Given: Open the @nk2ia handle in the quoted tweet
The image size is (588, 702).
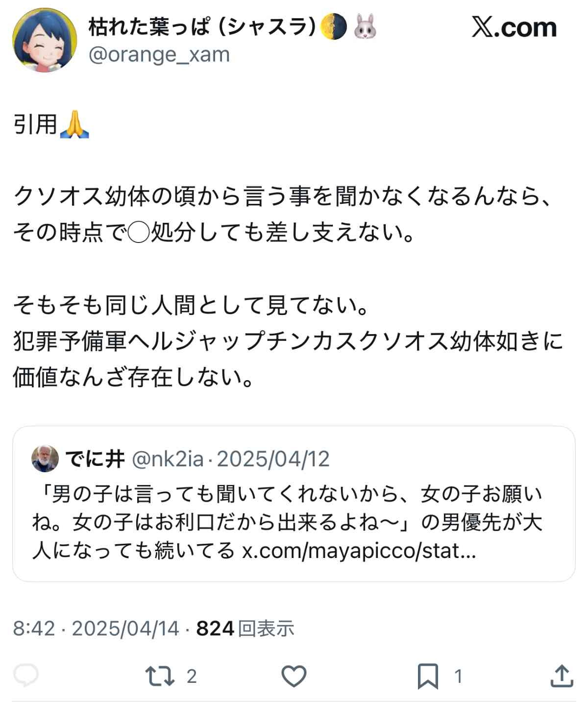Looking at the screenshot, I should (168, 459).
